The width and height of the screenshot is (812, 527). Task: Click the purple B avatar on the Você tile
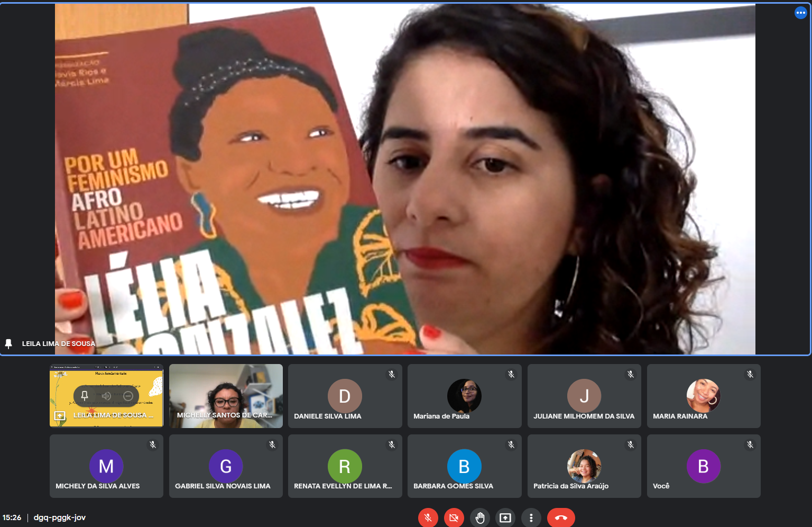click(x=704, y=466)
